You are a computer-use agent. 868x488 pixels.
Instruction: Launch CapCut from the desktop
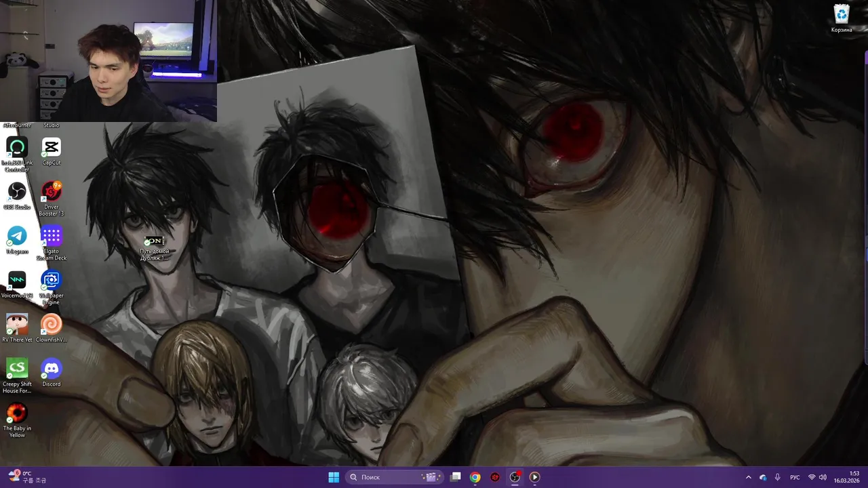coord(52,152)
